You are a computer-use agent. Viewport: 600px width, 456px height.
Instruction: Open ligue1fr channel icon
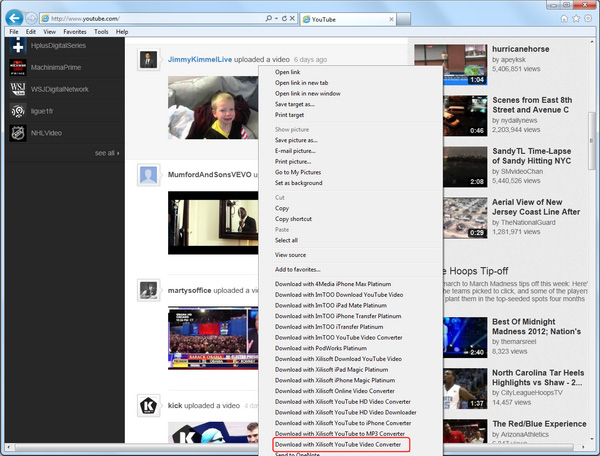[x=18, y=111]
